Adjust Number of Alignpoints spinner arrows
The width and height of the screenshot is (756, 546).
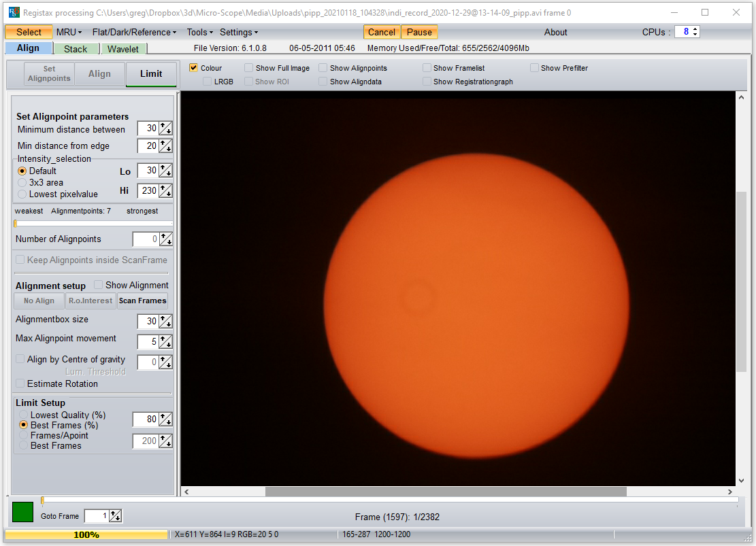(166, 239)
